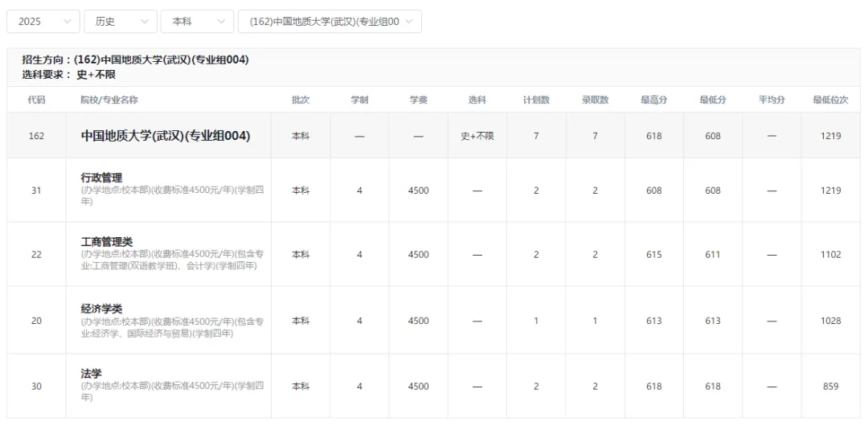Image resolution: width=868 pixels, height=430 pixels.
Task: Click the 最低位次 column header
Action: 830,100
